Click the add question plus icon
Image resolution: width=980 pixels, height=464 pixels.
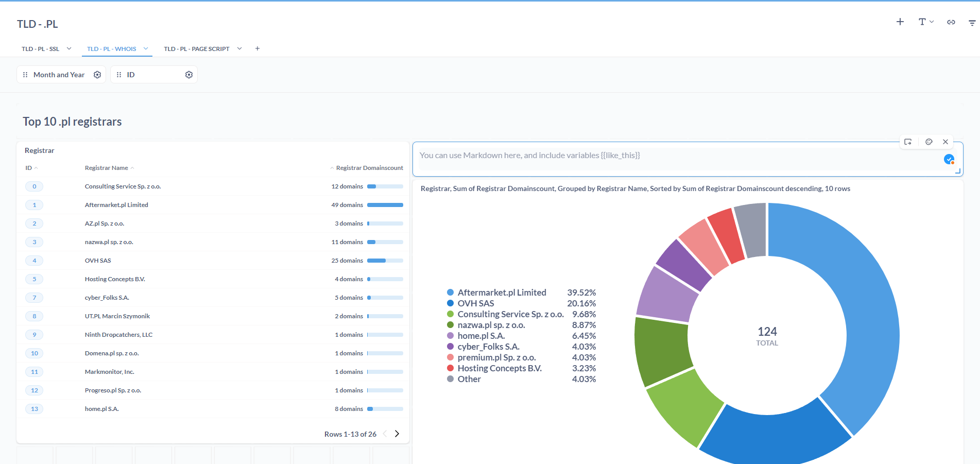click(x=900, y=22)
